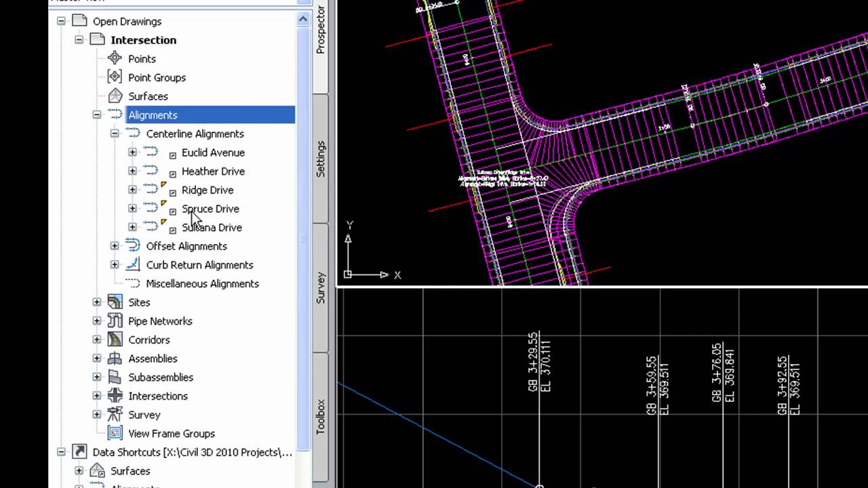Expand Surfaces under Data Shortcuts

tap(79, 470)
